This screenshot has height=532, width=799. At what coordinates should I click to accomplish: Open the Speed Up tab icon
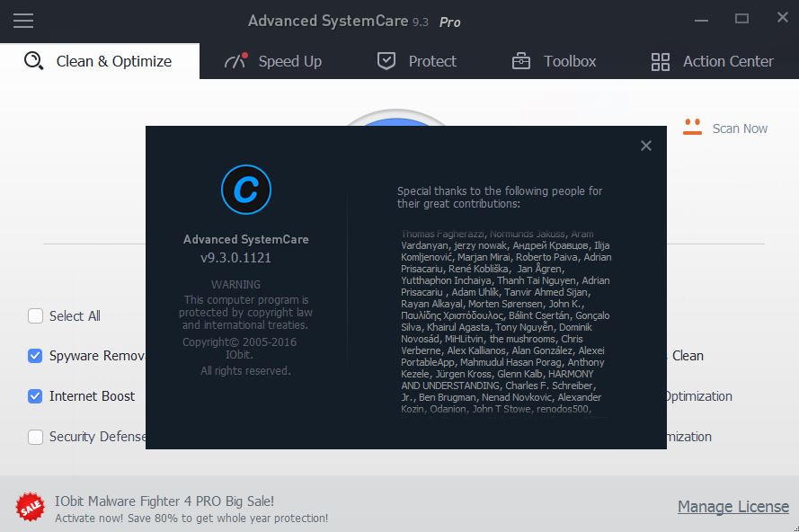pyautogui.click(x=234, y=60)
